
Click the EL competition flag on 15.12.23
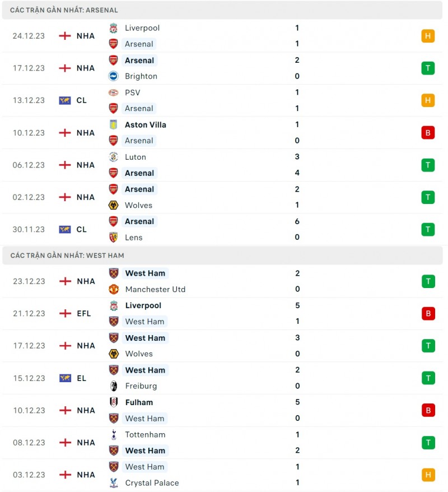coord(65,378)
